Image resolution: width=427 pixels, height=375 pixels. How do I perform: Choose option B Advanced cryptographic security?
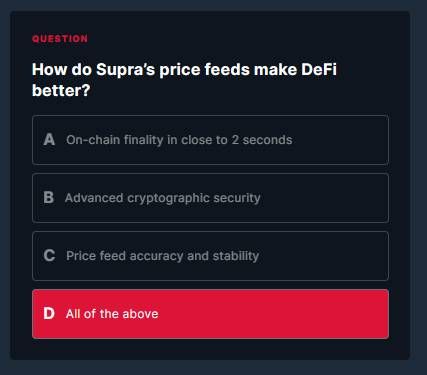(x=210, y=198)
